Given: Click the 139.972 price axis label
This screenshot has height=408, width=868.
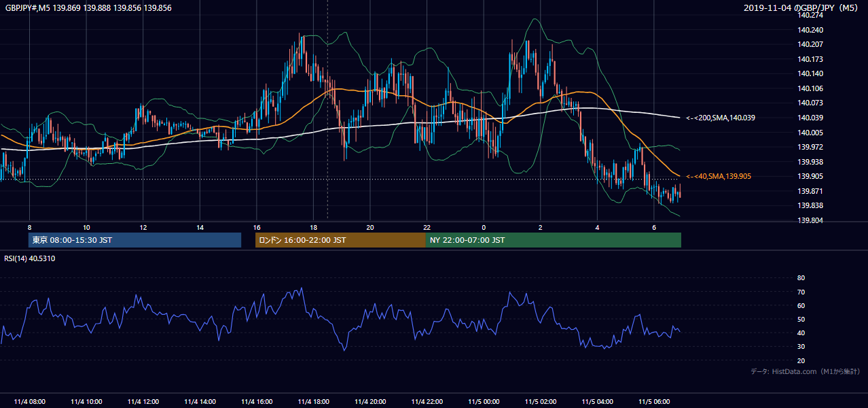Looking at the screenshot, I should click(810, 147).
